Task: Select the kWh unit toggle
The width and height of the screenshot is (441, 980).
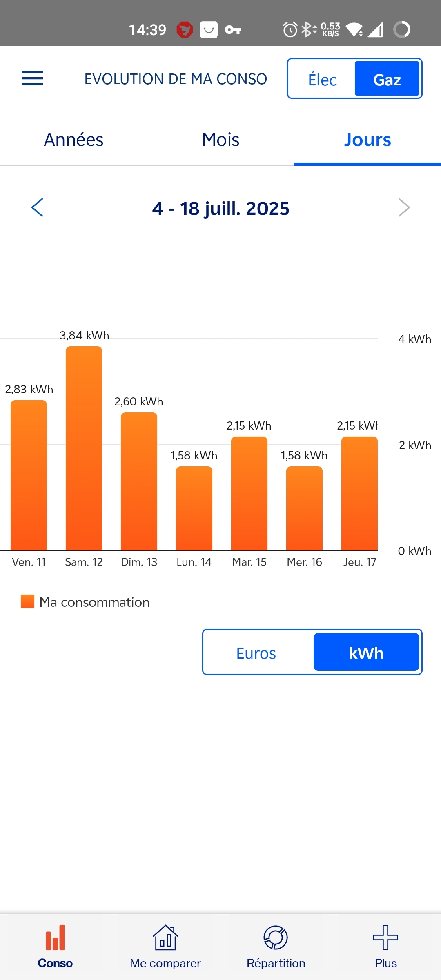Action: tap(366, 653)
